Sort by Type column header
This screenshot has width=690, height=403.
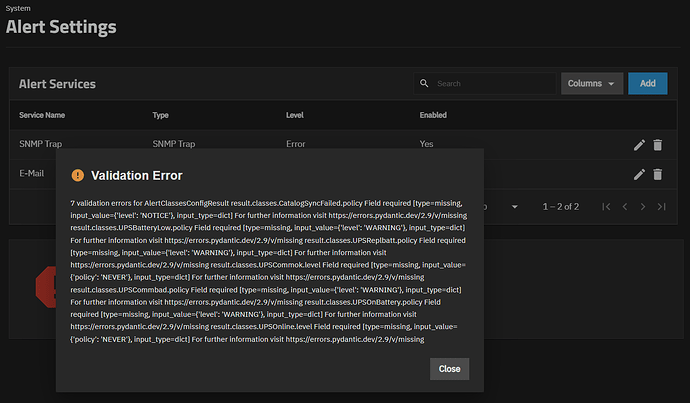click(x=160, y=115)
